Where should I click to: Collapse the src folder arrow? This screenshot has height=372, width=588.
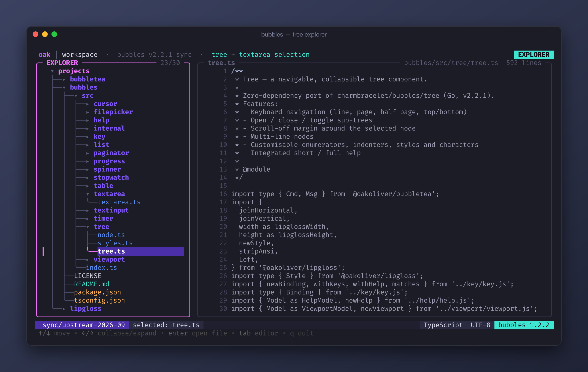tap(76, 96)
